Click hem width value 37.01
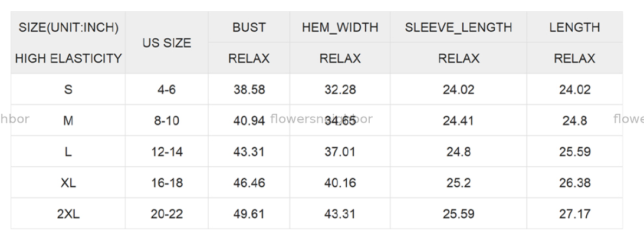 340,152
